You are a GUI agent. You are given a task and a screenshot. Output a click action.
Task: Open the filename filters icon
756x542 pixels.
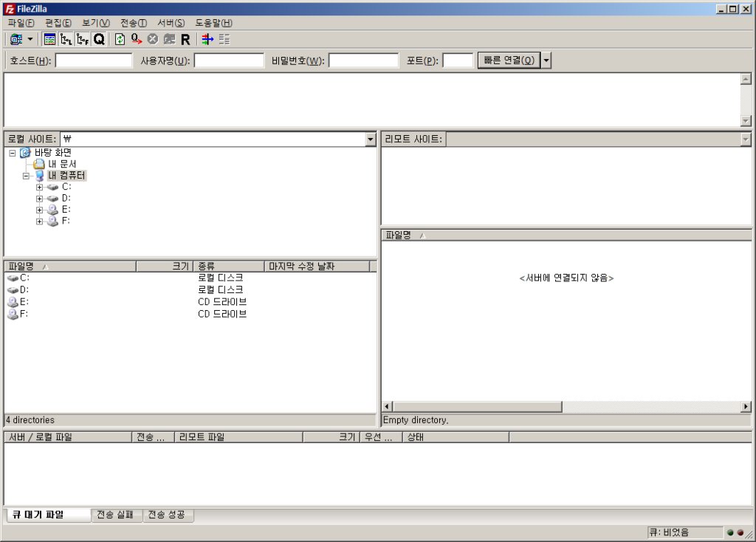(x=207, y=39)
